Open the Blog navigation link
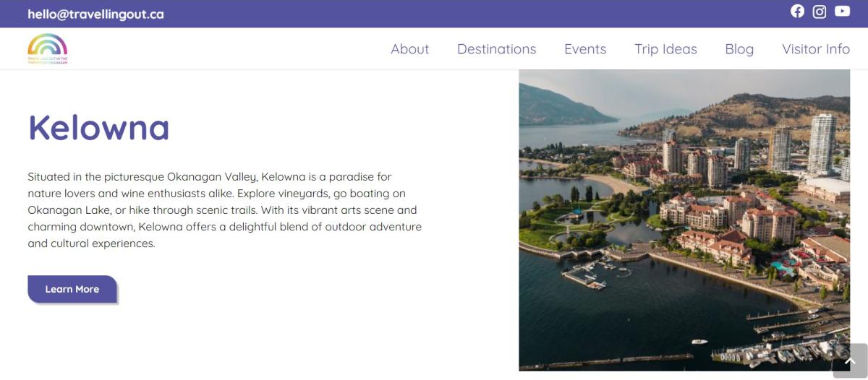The image size is (868, 380). point(739,49)
